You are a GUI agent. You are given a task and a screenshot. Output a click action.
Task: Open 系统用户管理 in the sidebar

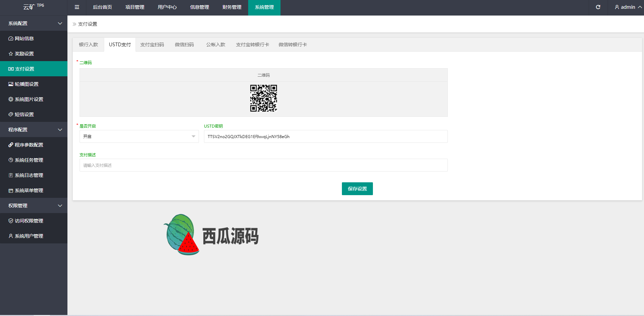pyautogui.click(x=34, y=236)
